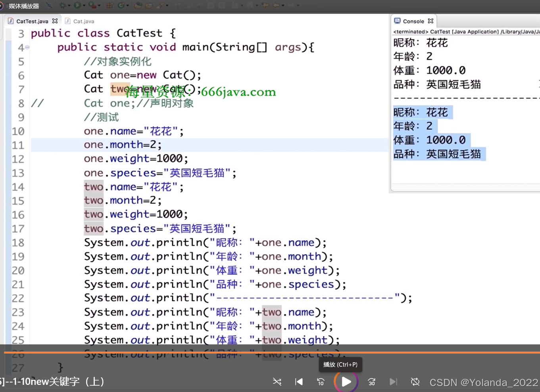540x392 pixels.
Task: Select the Console view tab
Action: (x=413, y=21)
